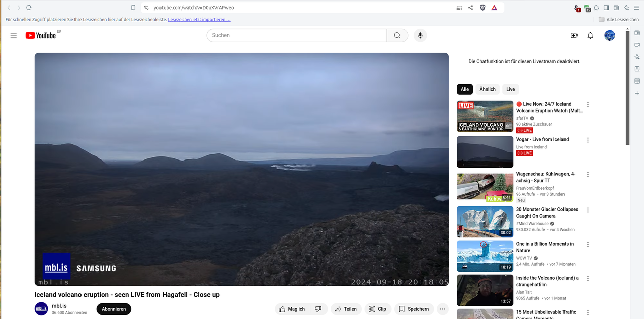Click the Teilen share button
The width and height of the screenshot is (644, 319).
coord(346,309)
